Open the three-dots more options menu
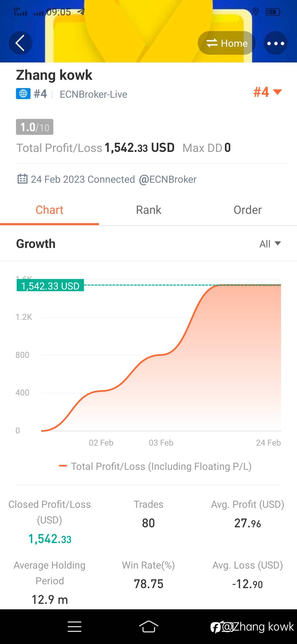The height and width of the screenshot is (644, 297). [x=276, y=43]
